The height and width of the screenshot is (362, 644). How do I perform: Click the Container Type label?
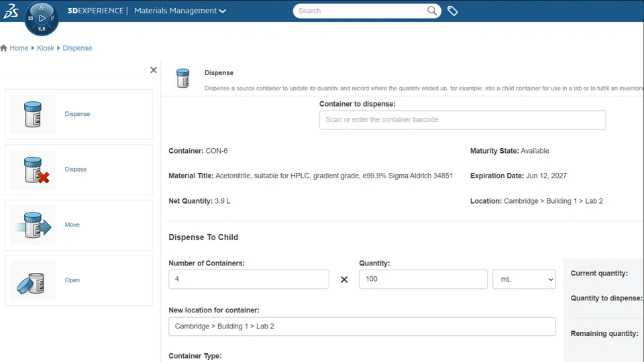click(195, 356)
